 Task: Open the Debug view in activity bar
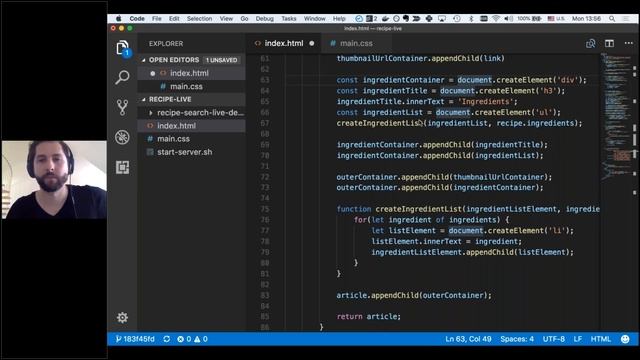click(x=122, y=137)
